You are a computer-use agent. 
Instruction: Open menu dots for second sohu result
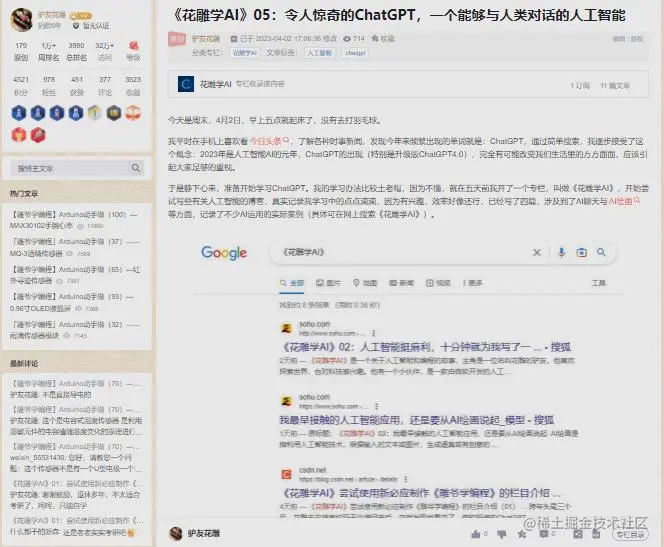376,406
